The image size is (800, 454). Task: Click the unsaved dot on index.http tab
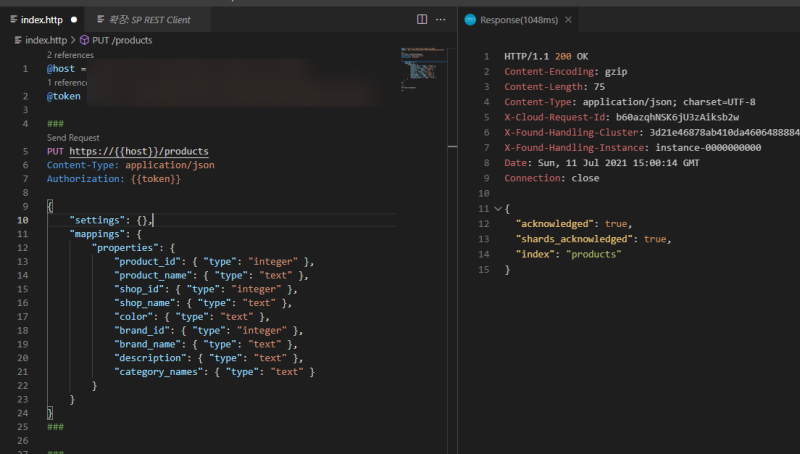tap(74, 19)
